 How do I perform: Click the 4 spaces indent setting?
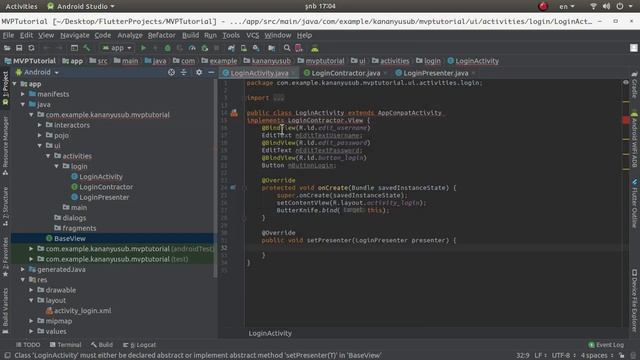[x=594, y=356]
